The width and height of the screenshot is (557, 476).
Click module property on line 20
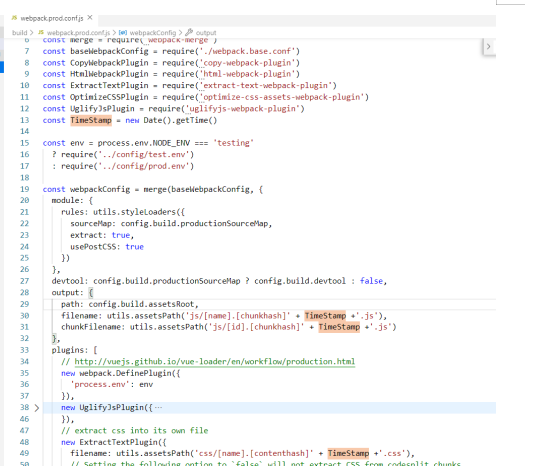point(65,201)
